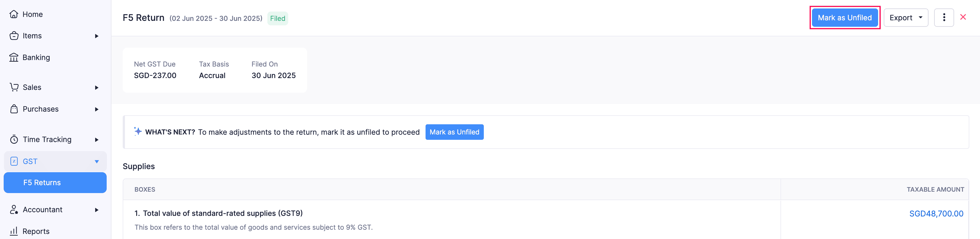
Task: Open the SGD48,700.00 taxable amount link
Action: pos(936,213)
